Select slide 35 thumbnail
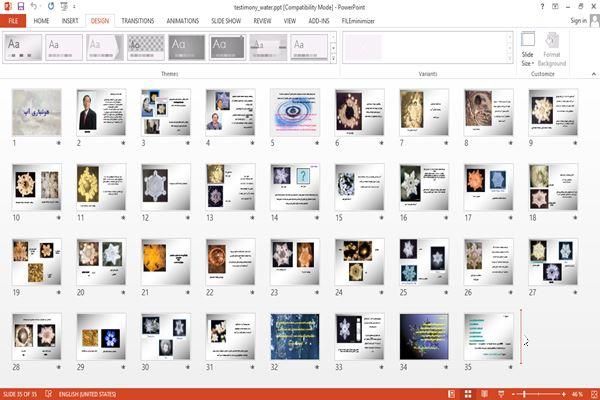The image size is (600, 400). tap(489, 336)
